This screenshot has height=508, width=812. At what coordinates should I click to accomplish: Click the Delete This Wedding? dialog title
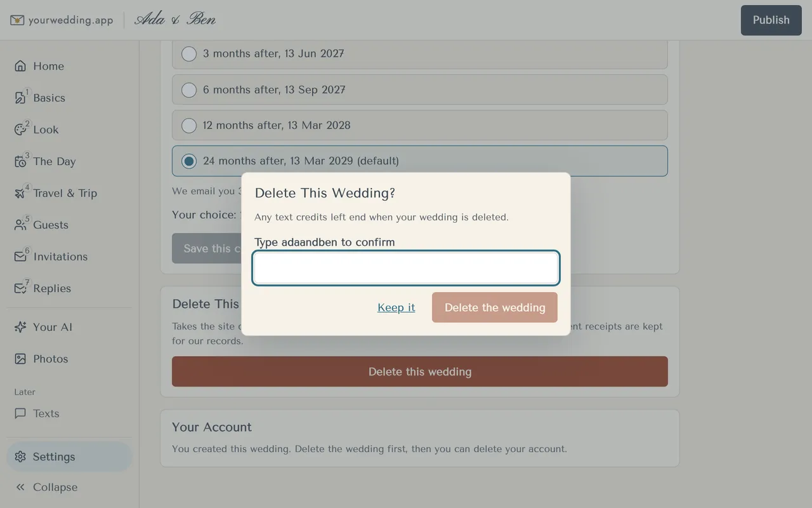coord(325,193)
